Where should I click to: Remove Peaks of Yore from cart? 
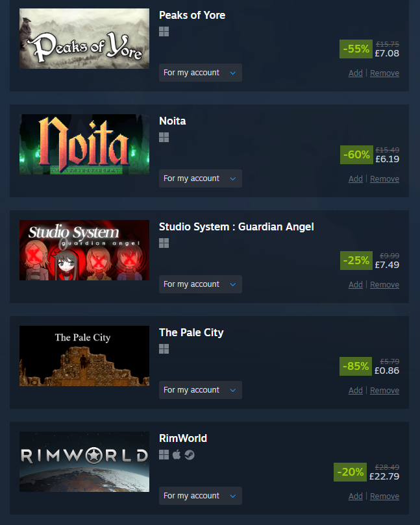pyautogui.click(x=384, y=73)
